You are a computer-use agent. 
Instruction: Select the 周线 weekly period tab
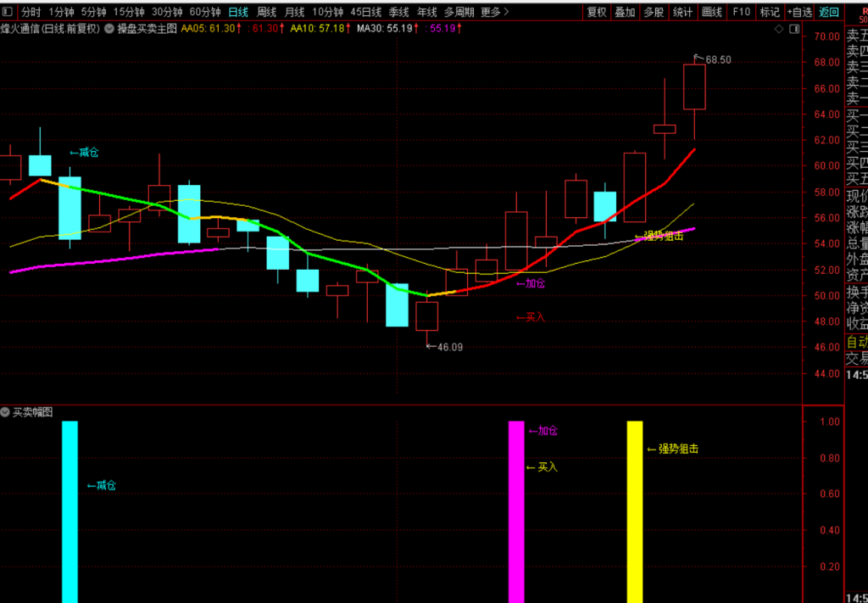[x=266, y=12]
